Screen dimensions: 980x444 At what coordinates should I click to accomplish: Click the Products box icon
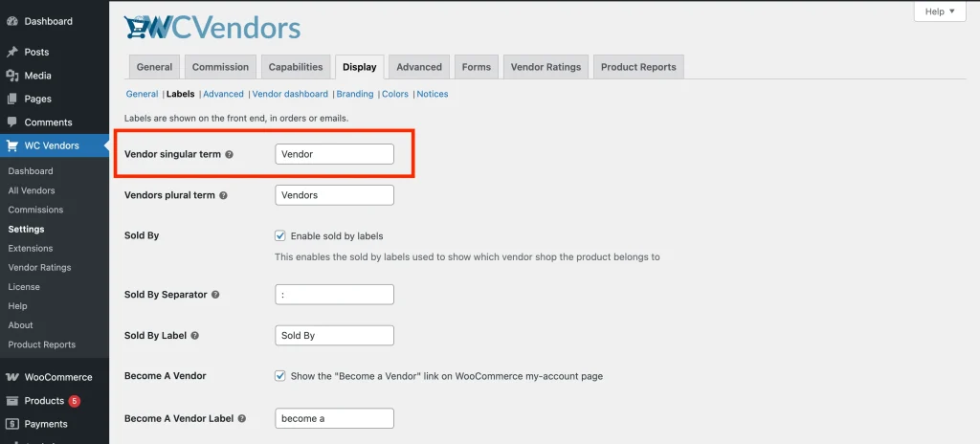pos(11,401)
